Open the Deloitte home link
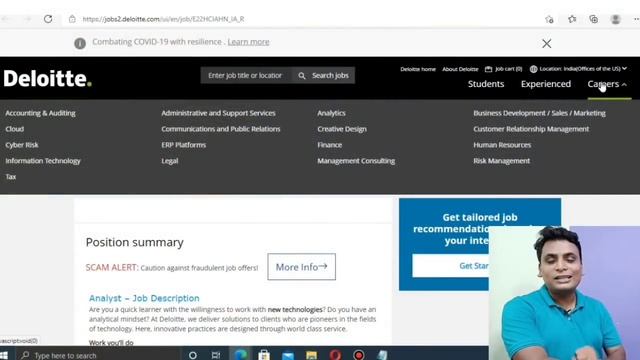The width and height of the screenshot is (640, 360). pyautogui.click(x=418, y=69)
